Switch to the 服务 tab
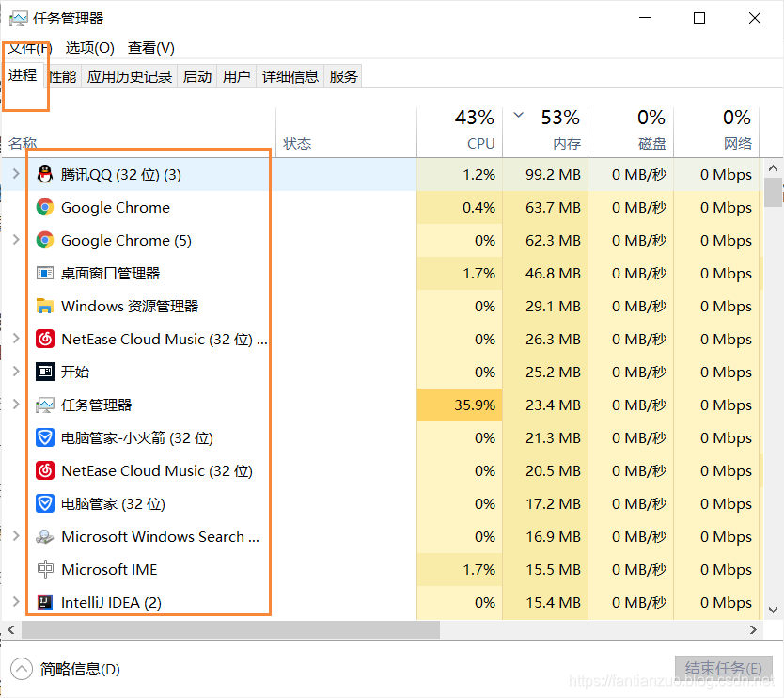The width and height of the screenshot is (784, 698). 343,76
